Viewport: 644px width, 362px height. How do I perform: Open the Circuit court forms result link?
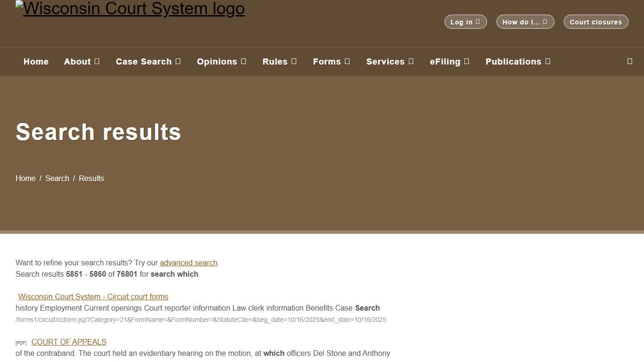point(93,296)
